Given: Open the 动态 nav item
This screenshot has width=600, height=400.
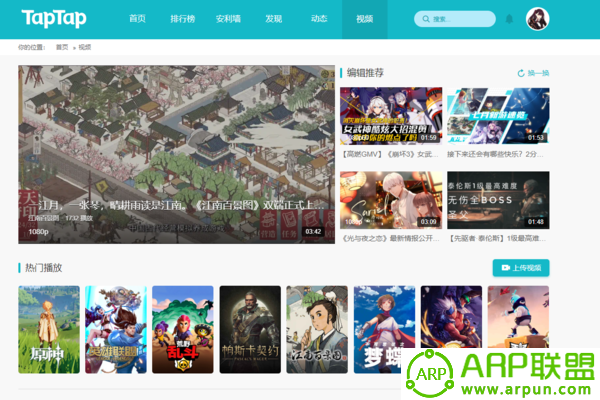Looking at the screenshot, I should pos(319,19).
